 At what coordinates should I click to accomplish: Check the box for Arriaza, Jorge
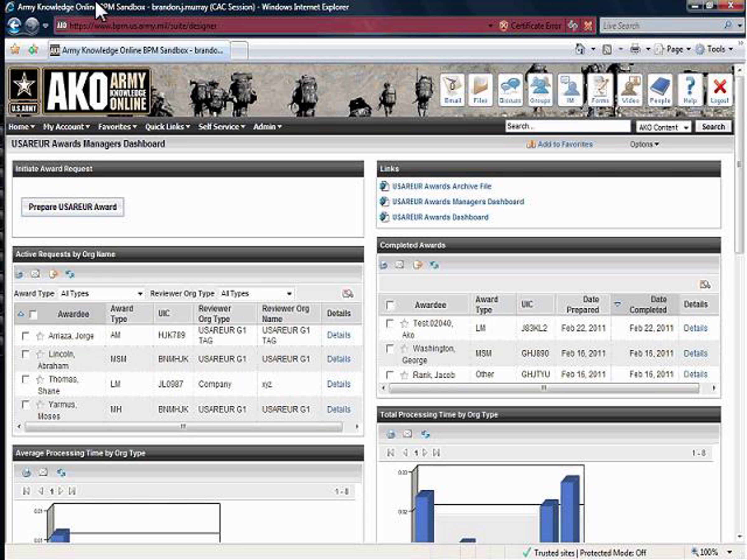point(25,335)
